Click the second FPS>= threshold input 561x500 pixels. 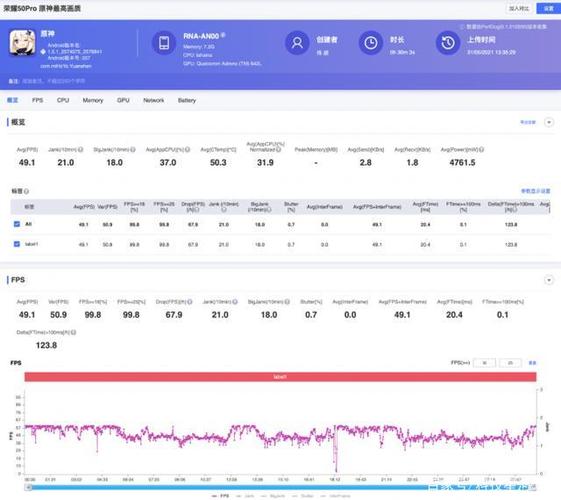click(510, 363)
